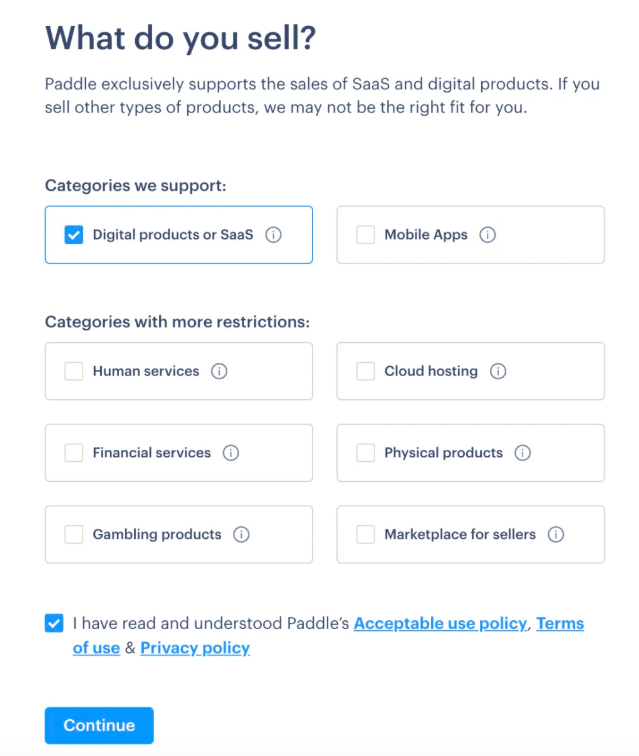Open info icon for Digital products or SaaS
Screen dimensions: 639x756
(x=273, y=235)
